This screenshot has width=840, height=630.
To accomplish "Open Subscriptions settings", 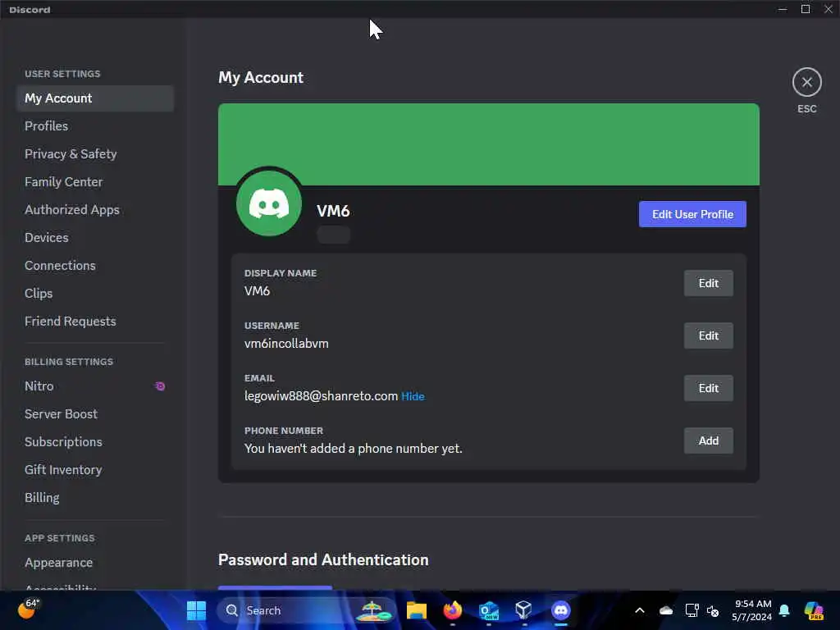I will pos(95,442).
